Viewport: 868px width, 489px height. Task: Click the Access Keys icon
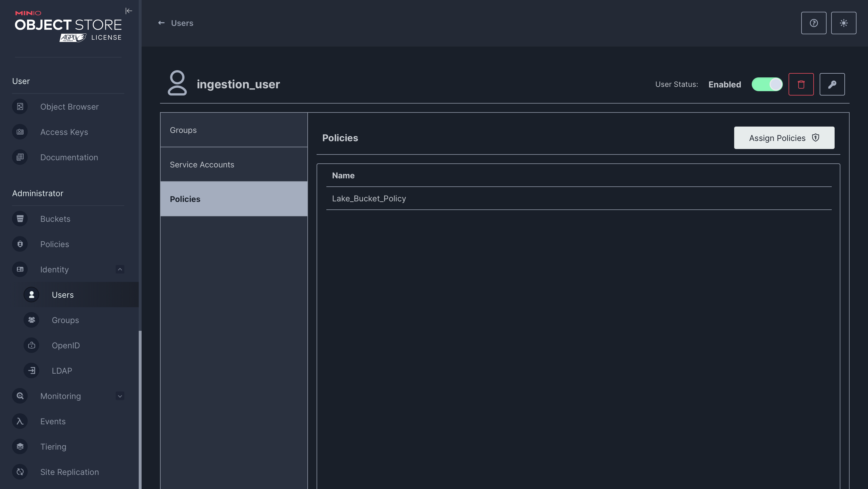pos(20,132)
